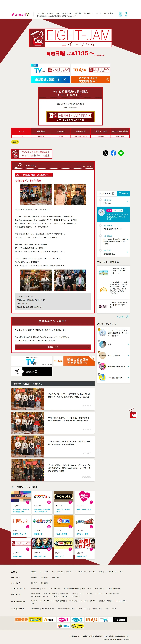Click the もっと見る link
Screen dimensions: 141x644
coord(121,317)
